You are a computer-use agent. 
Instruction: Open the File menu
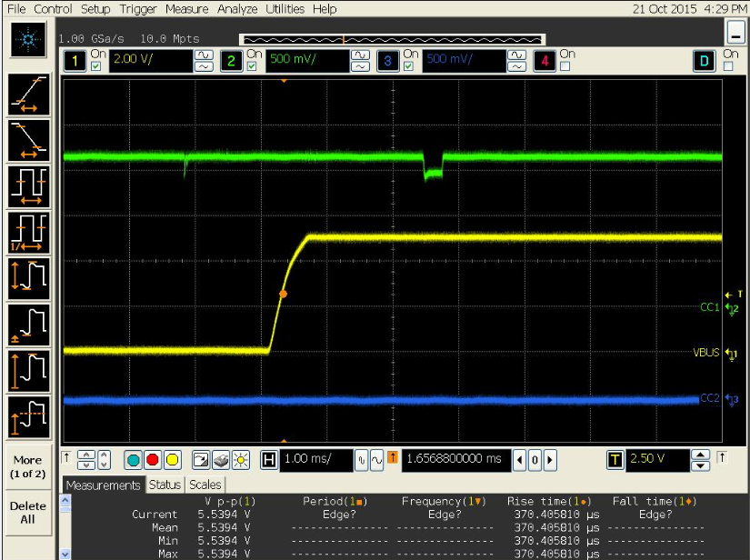[16, 8]
